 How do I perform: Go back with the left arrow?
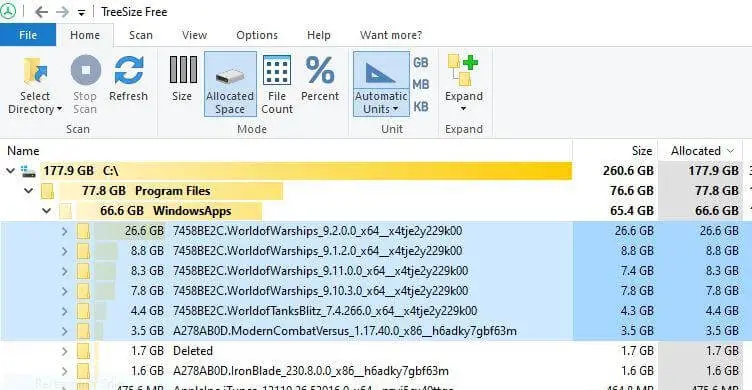[x=42, y=12]
